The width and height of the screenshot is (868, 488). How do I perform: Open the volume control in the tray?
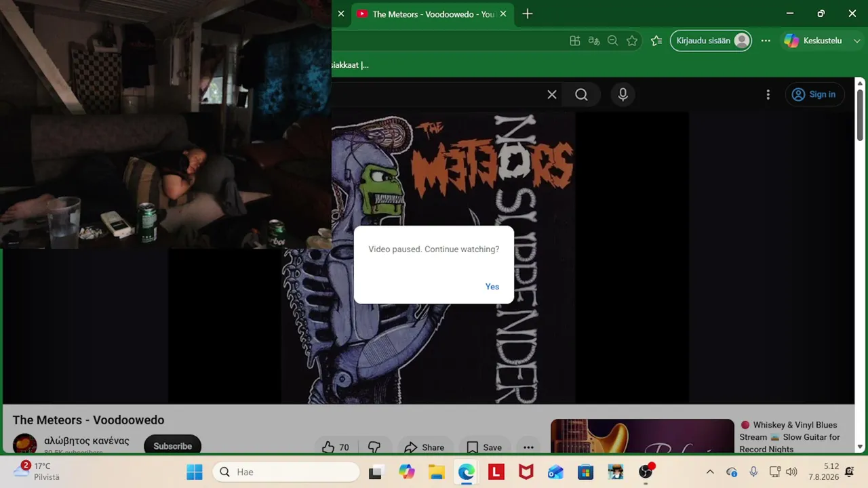tap(791, 472)
